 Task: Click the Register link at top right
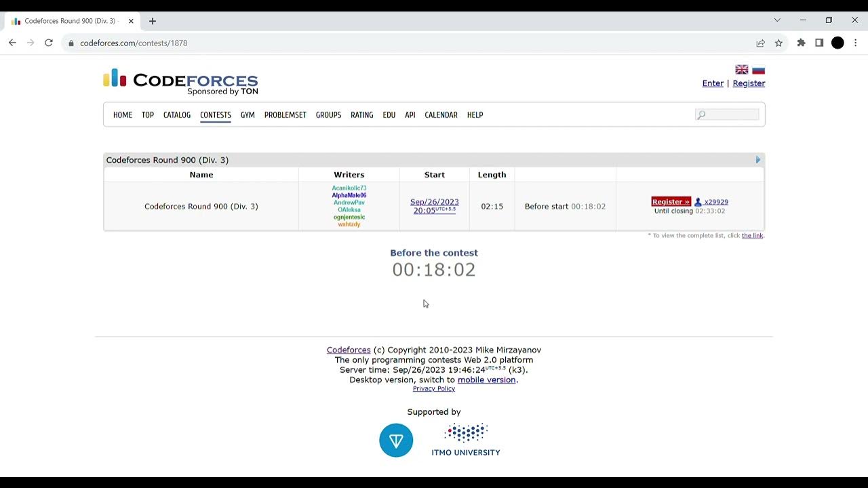click(x=749, y=83)
